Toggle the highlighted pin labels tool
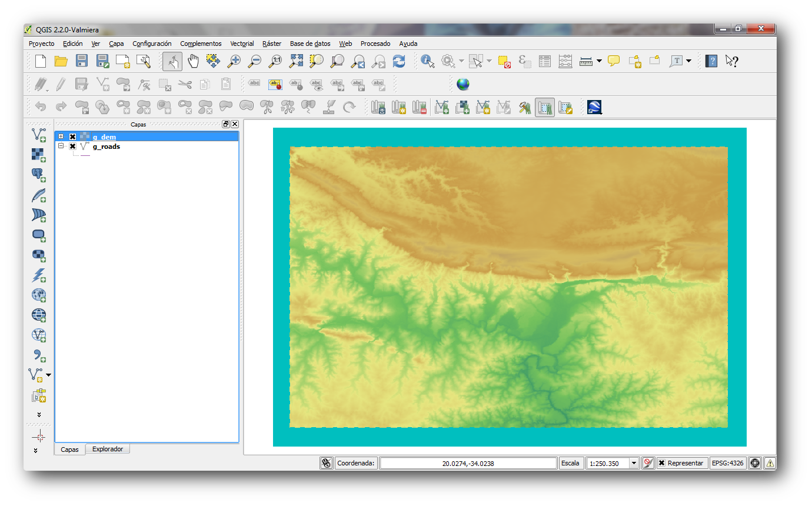Viewport: 812px width, 506px height. pyautogui.click(x=275, y=84)
